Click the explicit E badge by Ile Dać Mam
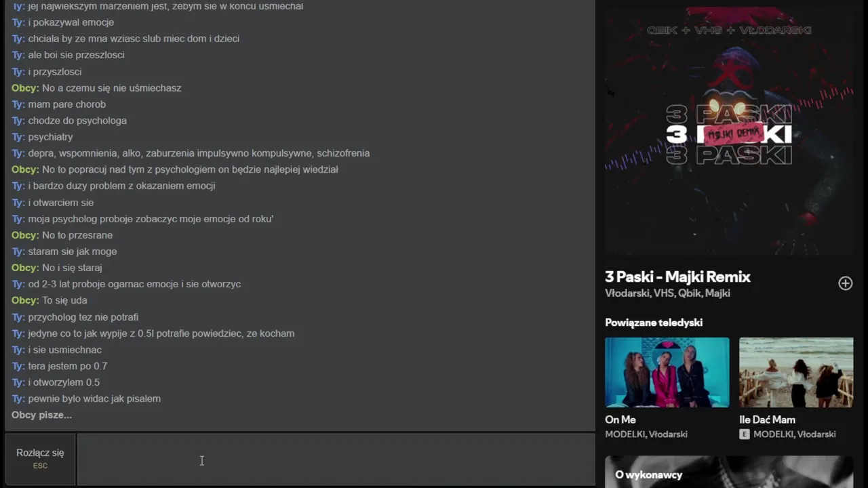This screenshot has width=868, height=488. click(x=745, y=434)
